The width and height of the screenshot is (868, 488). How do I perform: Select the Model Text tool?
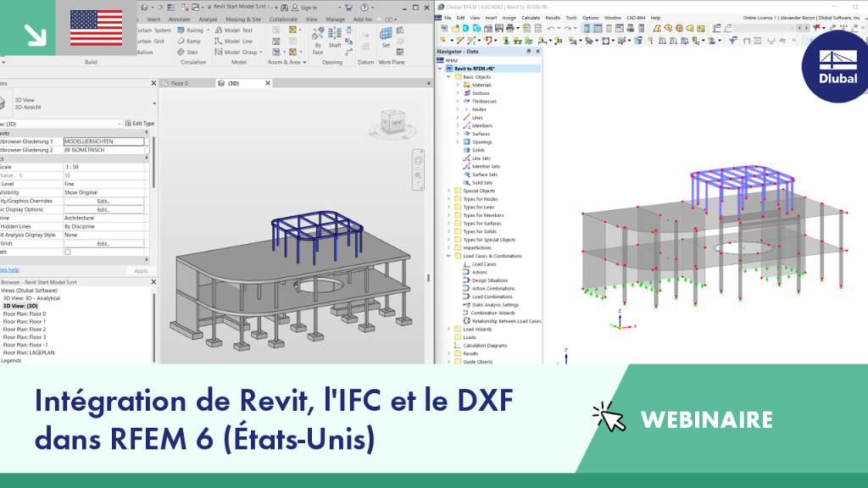point(234,30)
